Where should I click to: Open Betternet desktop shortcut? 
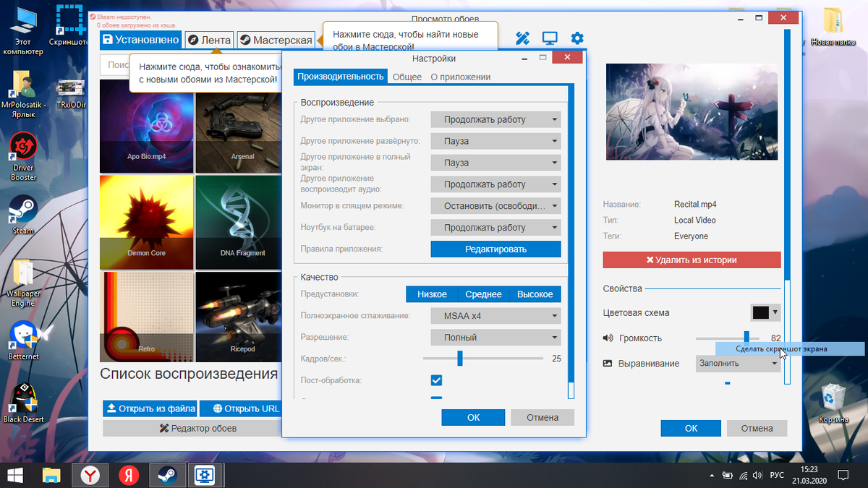point(23,340)
